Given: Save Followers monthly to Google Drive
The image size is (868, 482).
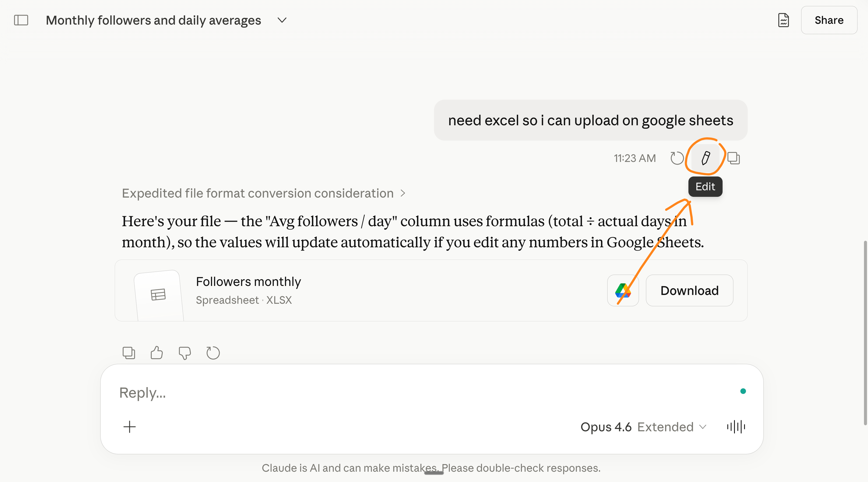Looking at the screenshot, I should click(623, 290).
